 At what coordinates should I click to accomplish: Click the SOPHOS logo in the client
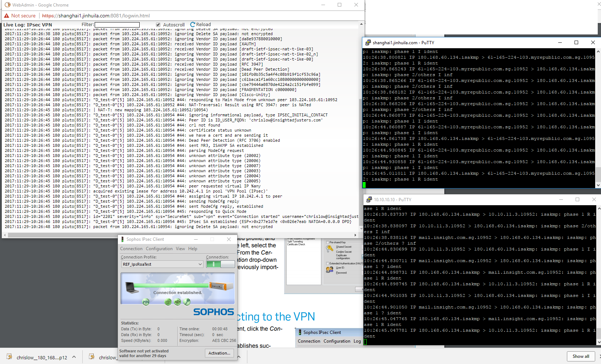click(214, 312)
